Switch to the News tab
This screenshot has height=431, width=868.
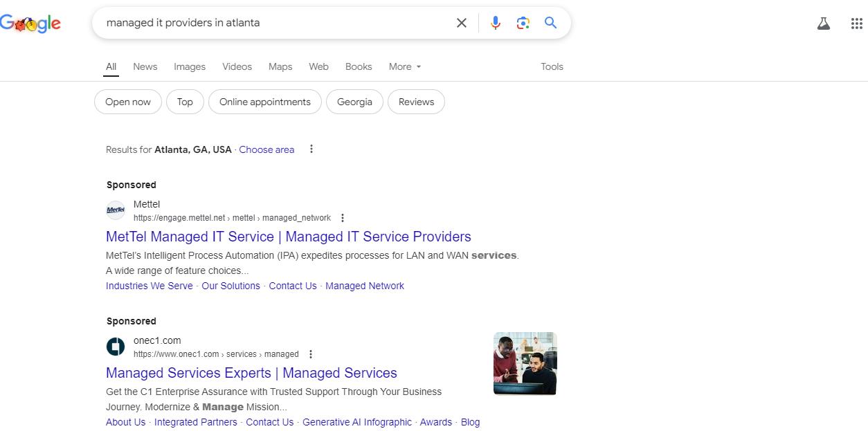click(145, 66)
